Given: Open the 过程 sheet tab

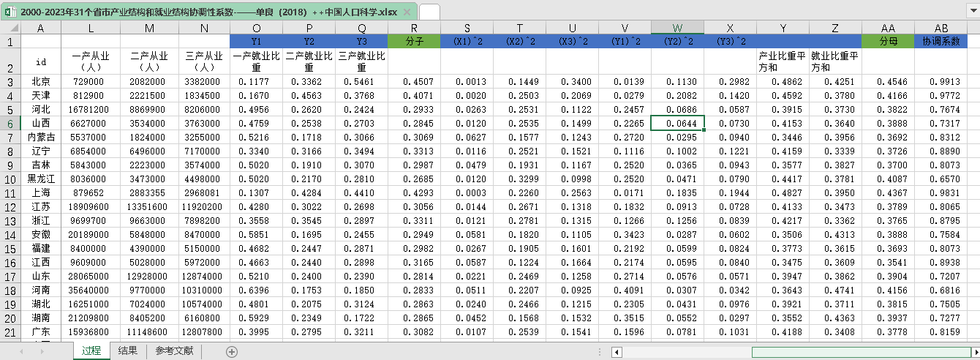Looking at the screenshot, I should [91, 351].
